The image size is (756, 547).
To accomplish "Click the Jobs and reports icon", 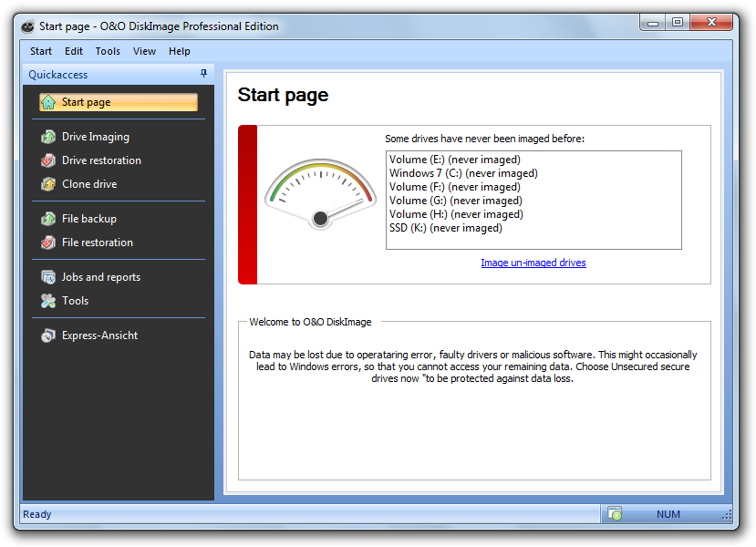I will tap(48, 277).
